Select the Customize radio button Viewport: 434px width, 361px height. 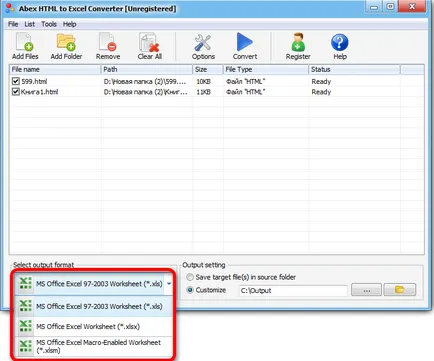coord(190,290)
